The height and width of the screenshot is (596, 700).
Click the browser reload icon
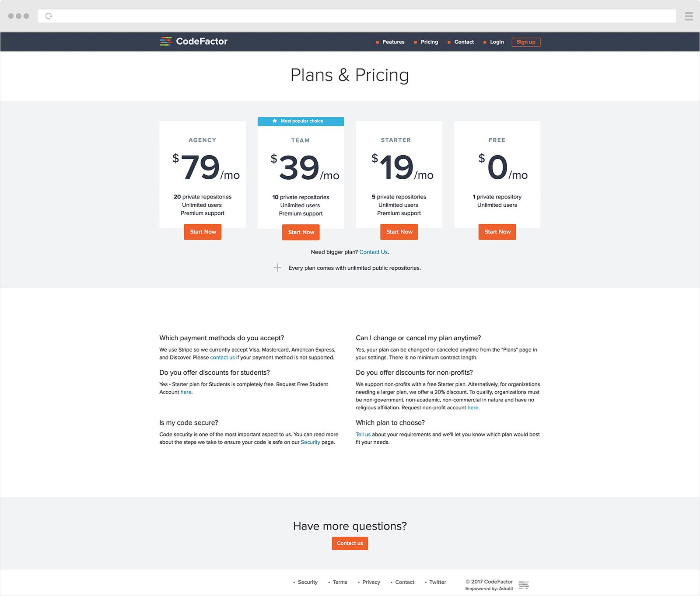click(49, 16)
